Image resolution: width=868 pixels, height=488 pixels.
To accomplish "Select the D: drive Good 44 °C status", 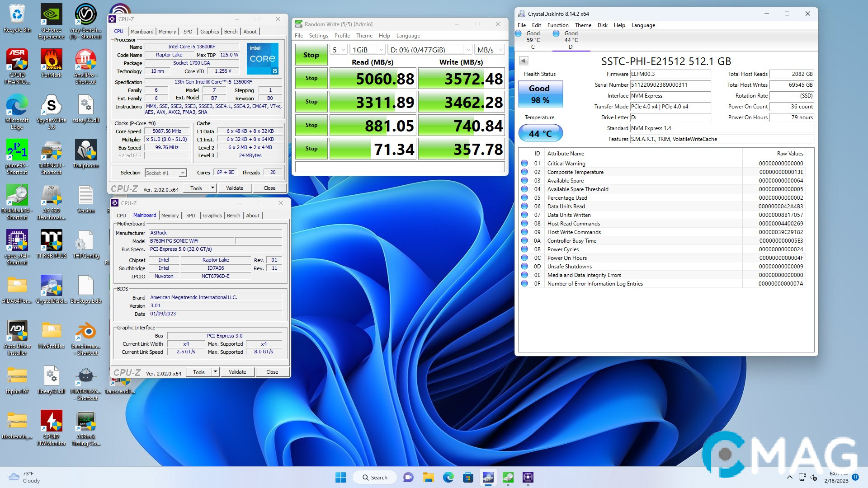I will [571, 40].
